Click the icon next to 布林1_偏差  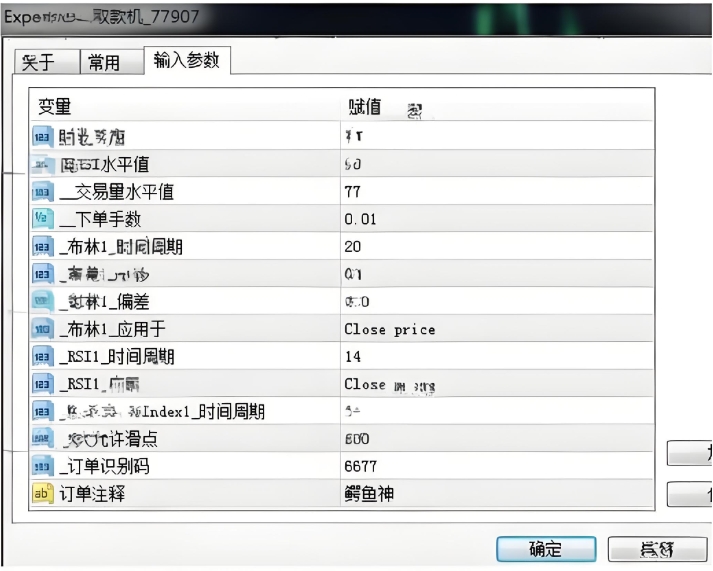coord(42,302)
